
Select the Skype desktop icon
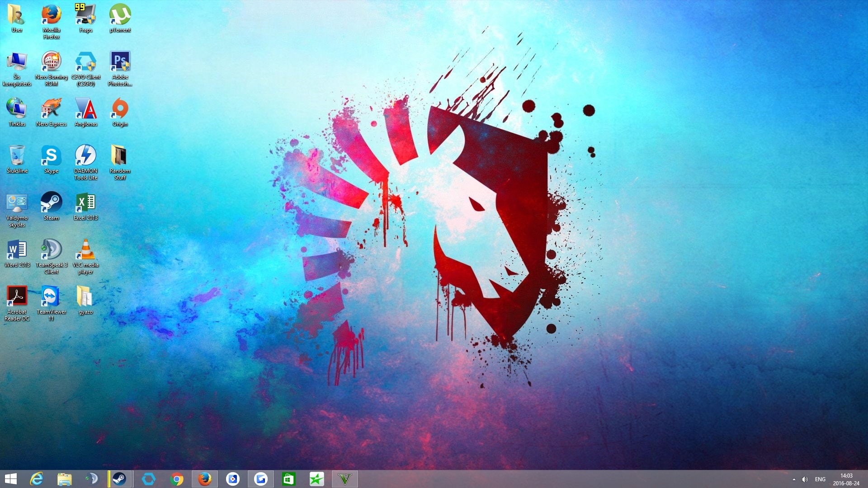coord(51,155)
